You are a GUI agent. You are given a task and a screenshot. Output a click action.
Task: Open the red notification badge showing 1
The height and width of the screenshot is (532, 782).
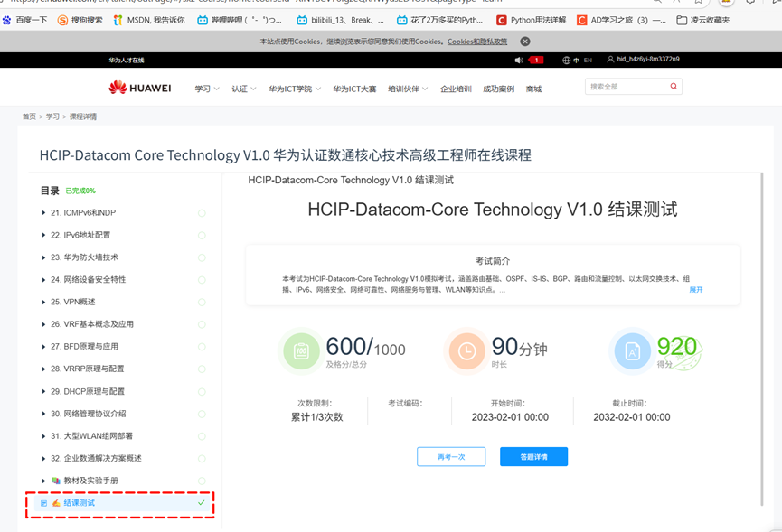536,60
